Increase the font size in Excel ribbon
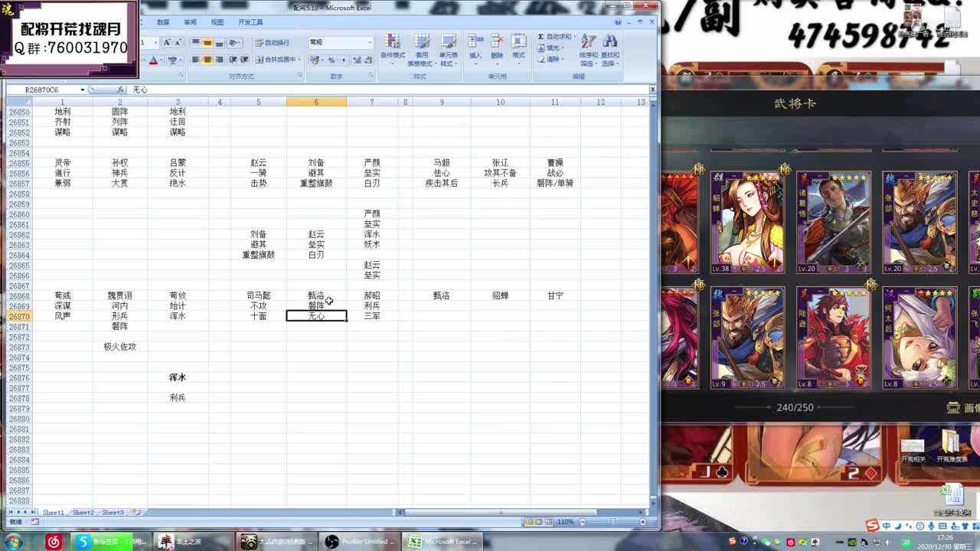Viewport: 980px width, 551px height. point(167,43)
